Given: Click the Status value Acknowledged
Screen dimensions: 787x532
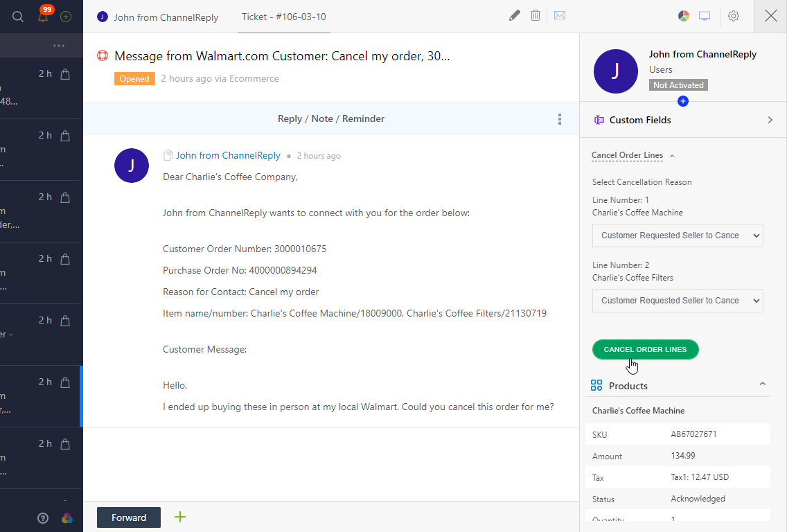Looking at the screenshot, I should click(698, 499).
